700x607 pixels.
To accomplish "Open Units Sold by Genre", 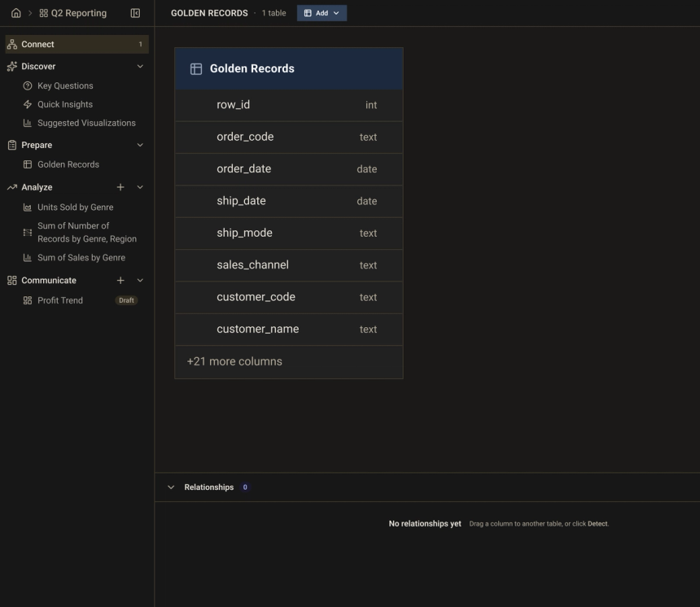I will point(76,207).
